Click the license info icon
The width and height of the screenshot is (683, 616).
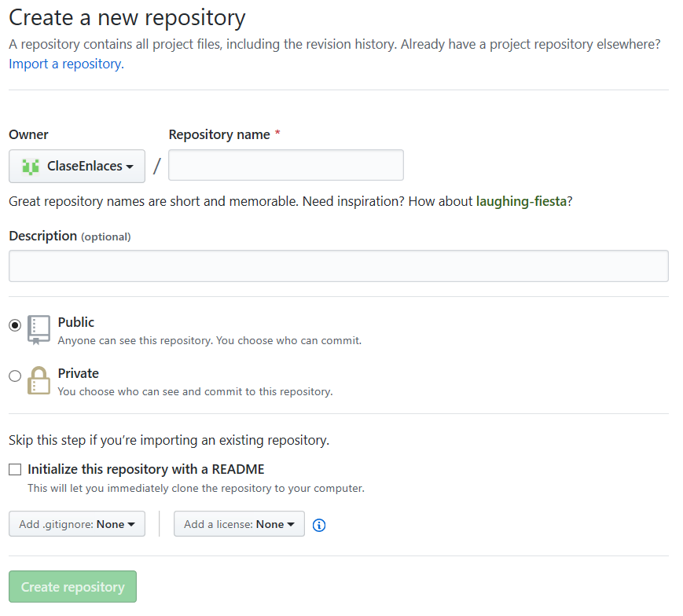pyautogui.click(x=319, y=525)
